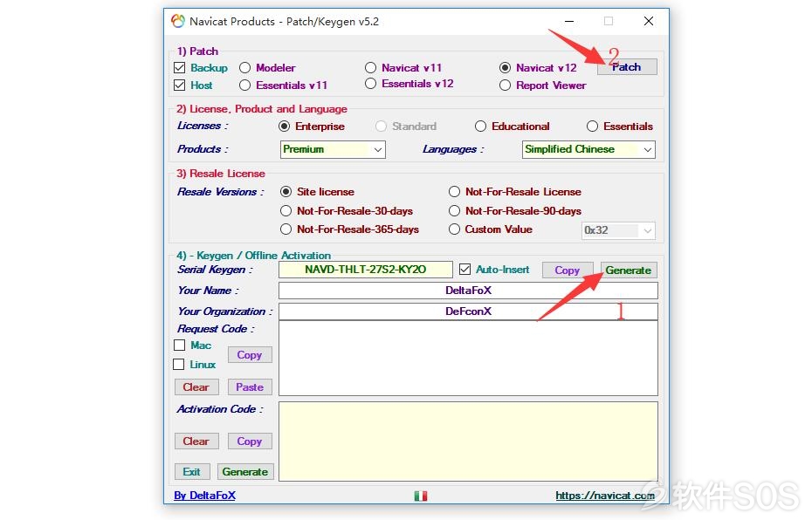Click the Serial Keygen field
This screenshot has height=520, width=812.
click(x=366, y=270)
